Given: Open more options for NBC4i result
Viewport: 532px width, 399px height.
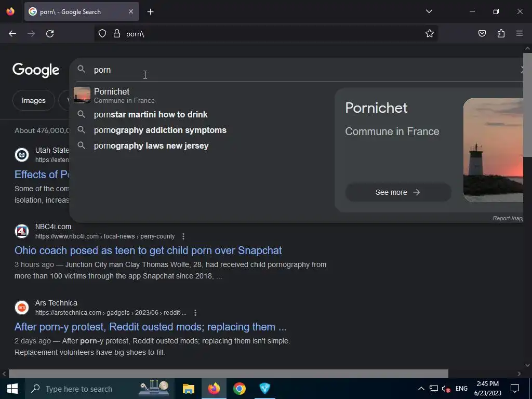Looking at the screenshot, I should (x=183, y=236).
